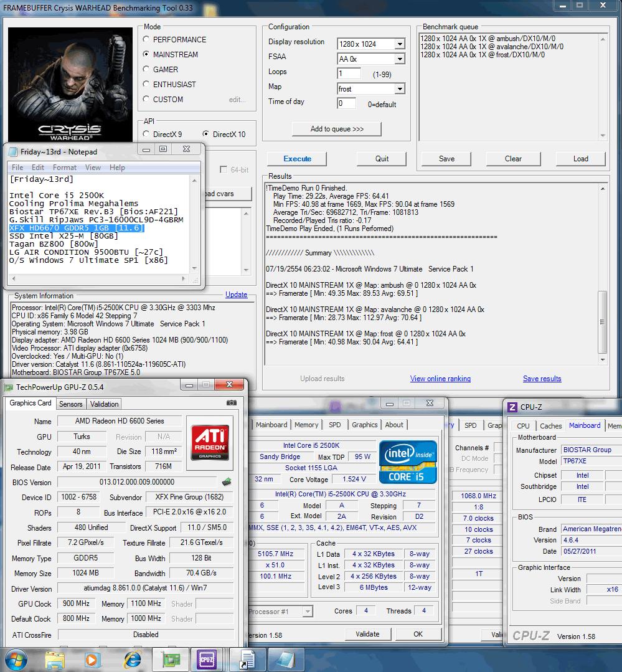Minimize the GPU-Z window
This screenshot has height=672, width=622.
189,385
